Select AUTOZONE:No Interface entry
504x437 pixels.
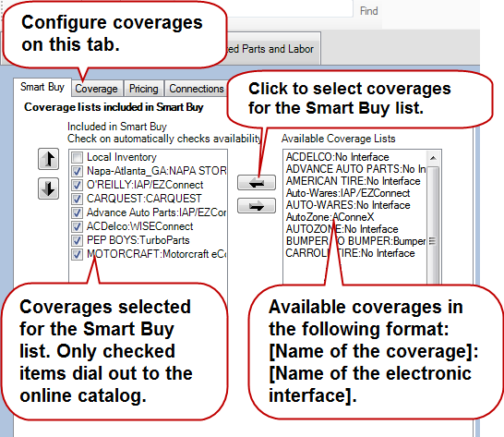point(342,229)
